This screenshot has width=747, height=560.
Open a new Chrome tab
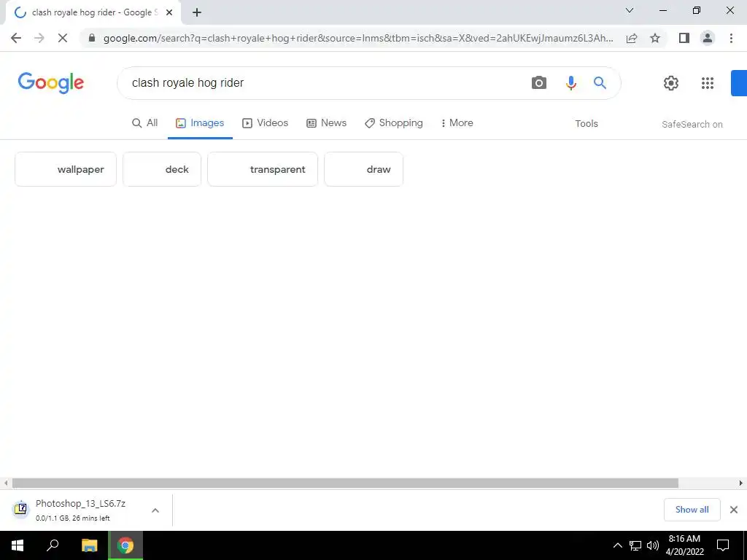pyautogui.click(x=197, y=12)
